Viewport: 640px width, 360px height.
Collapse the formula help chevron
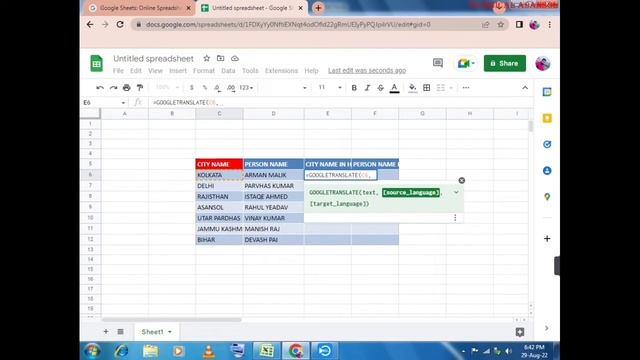coord(456,192)
